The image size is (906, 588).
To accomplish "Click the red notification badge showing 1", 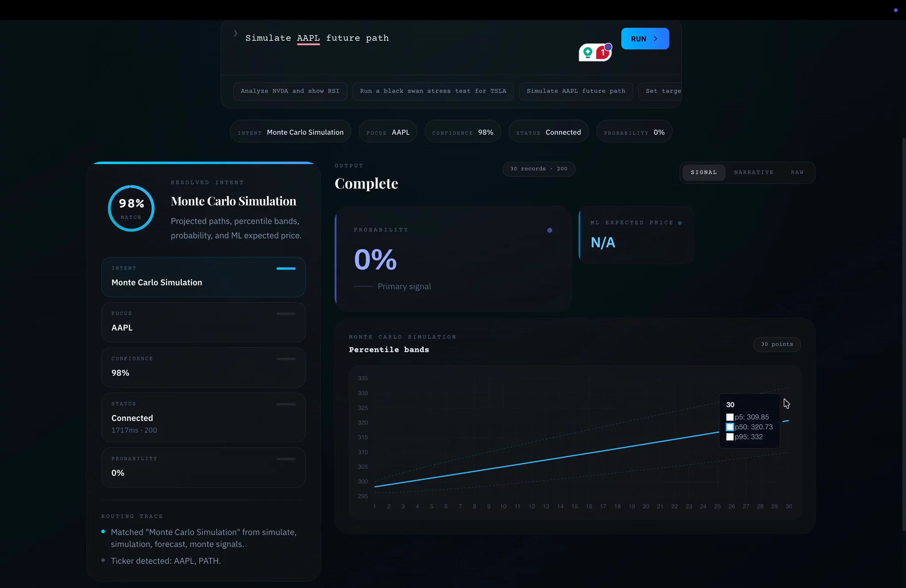I will 603,53.
